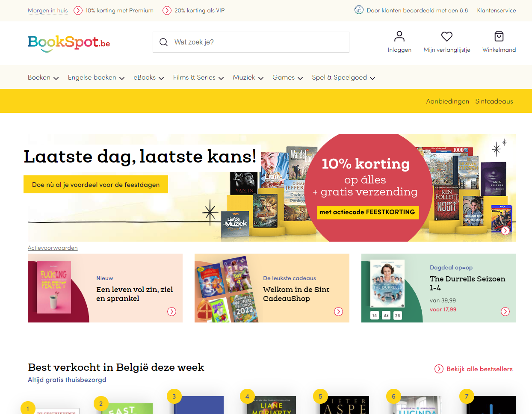Click arrow icon beside 20% korting als VIP
This screenshot has width=532, height=414.
coord(167,10)
